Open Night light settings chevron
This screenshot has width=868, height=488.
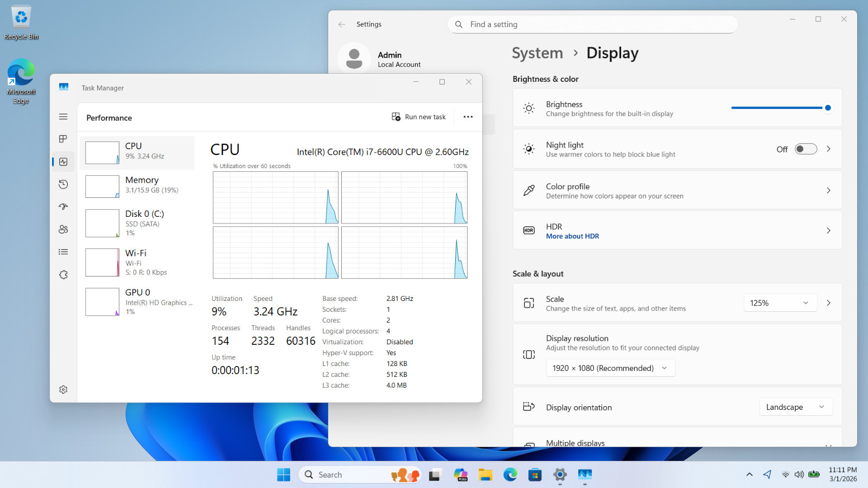pyautogui.click(x=828, y=149)
